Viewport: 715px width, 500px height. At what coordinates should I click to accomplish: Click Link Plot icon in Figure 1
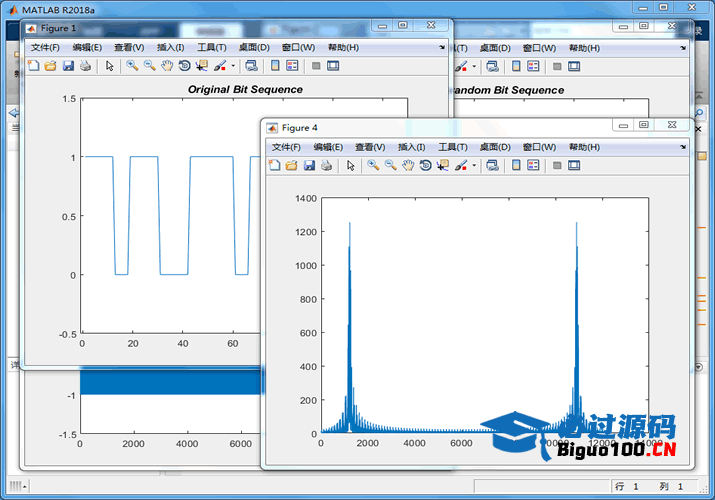pyautogui.click(x=251, y=66)
